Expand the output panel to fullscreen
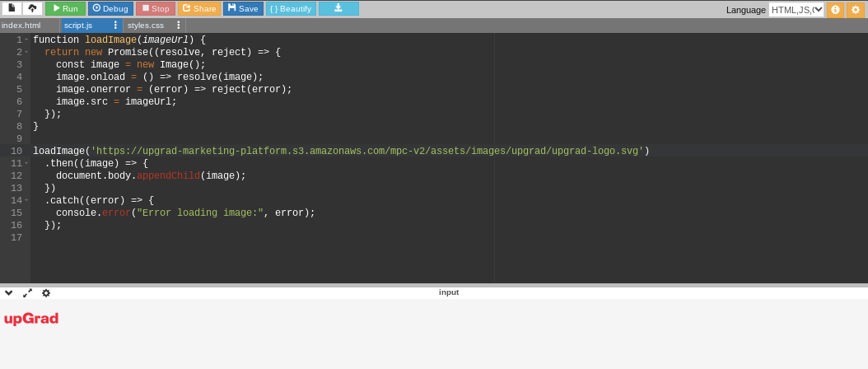 point(27,292)
